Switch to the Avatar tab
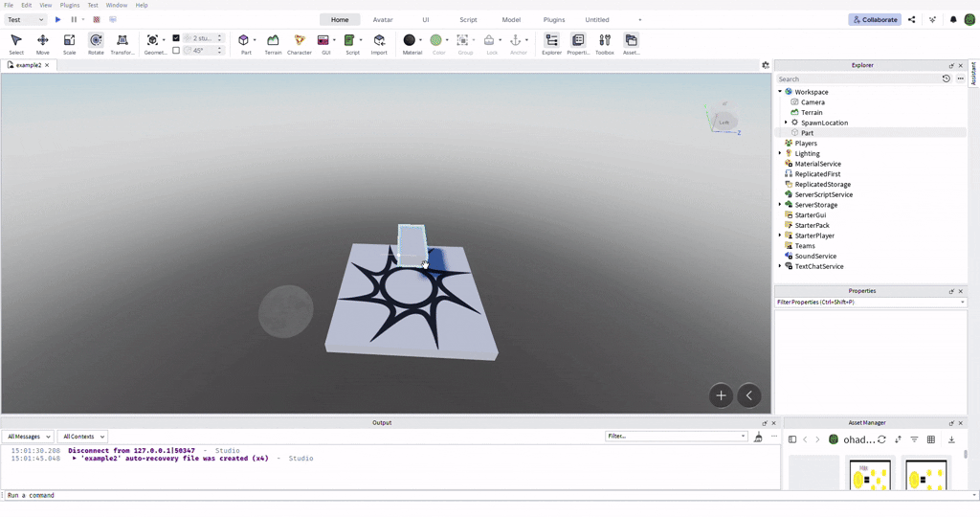This screenshot has width=980, height=517. tap(383, 19)
